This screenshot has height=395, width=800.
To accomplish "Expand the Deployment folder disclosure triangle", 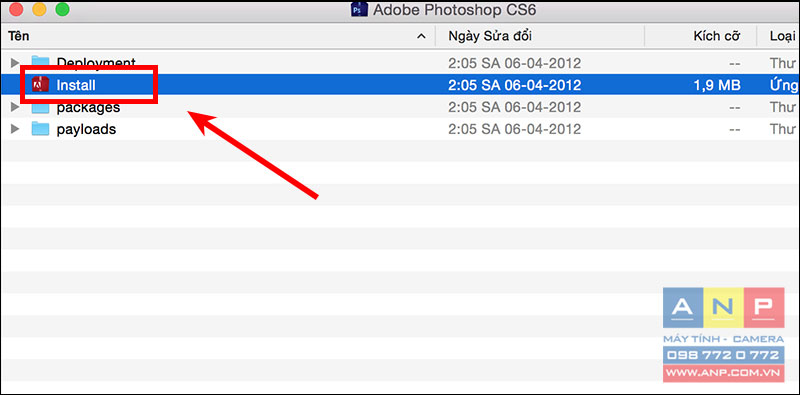I will click(15, 63).
